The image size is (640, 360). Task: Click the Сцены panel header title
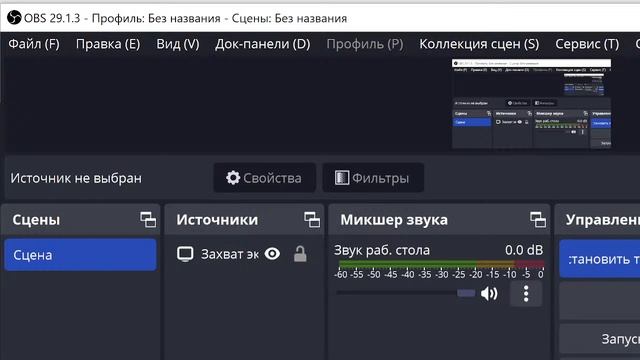[x=36, y=220]
